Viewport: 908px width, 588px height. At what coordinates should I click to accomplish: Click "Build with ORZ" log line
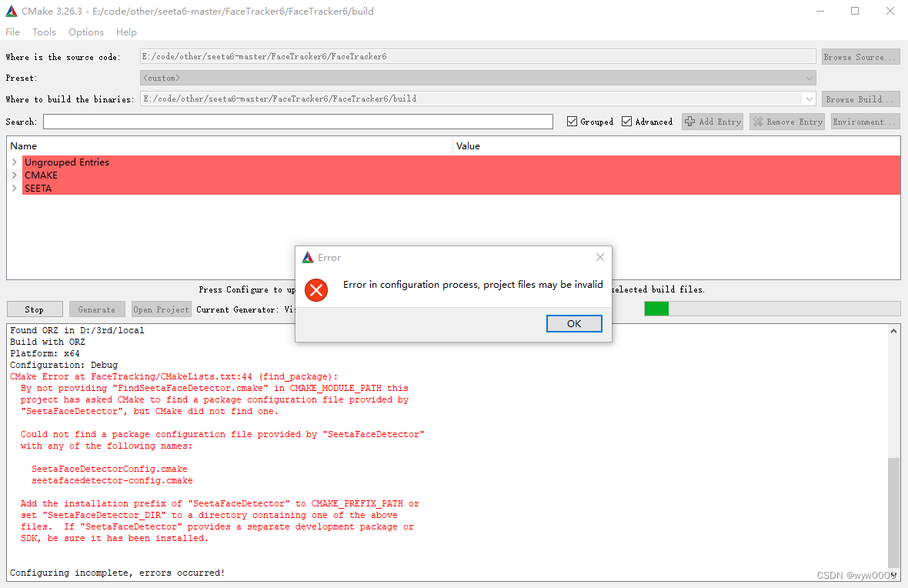click(x=48, y=342)
